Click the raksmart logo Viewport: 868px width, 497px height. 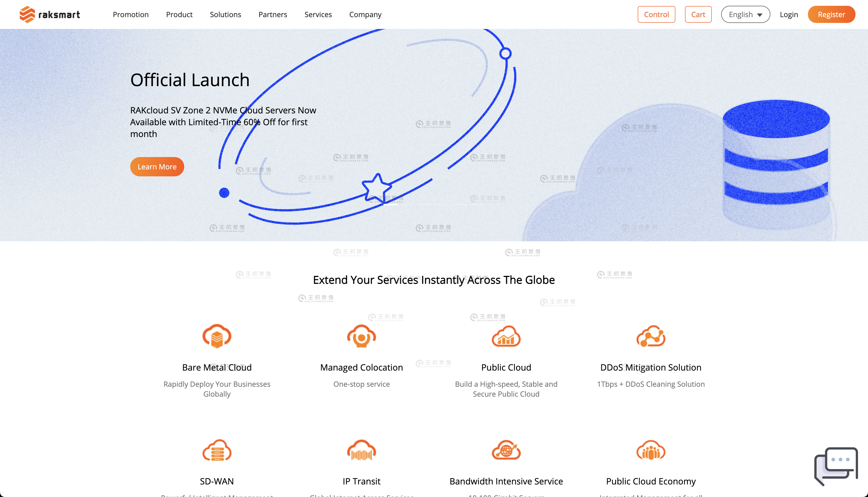click(x=50, y=14)
